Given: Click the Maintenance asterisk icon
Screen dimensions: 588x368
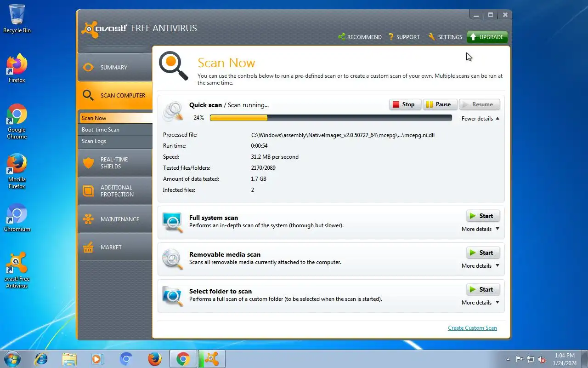Looking at the screenshot, I should coord(88,219).
